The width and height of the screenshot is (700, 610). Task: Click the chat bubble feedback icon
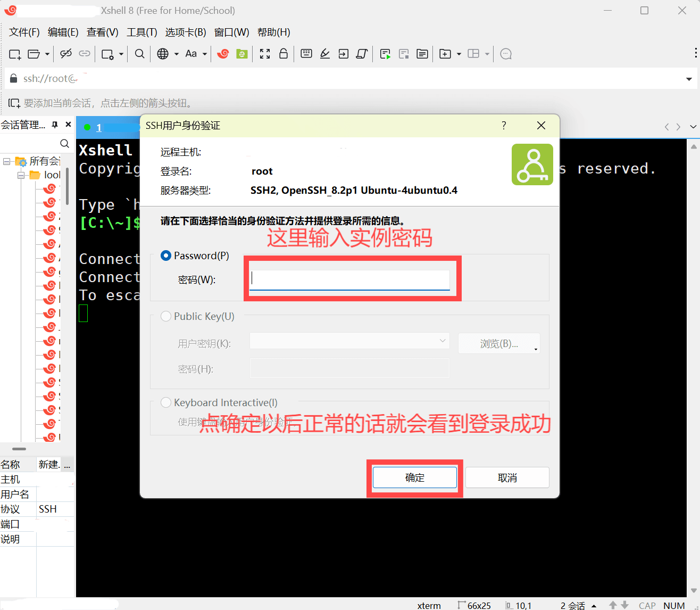click(x=506, y=54)
